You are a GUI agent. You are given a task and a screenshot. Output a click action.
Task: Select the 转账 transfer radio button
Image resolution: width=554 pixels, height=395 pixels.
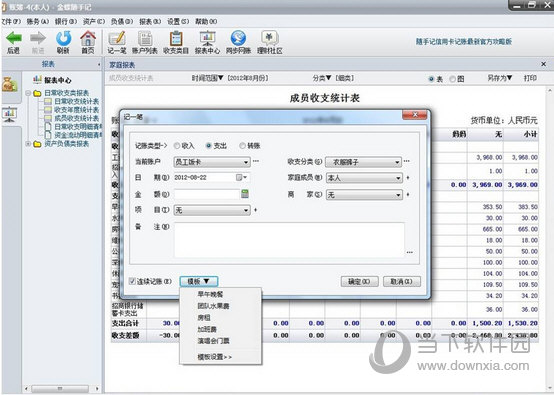pyautogui.click(x=242, y=146)
